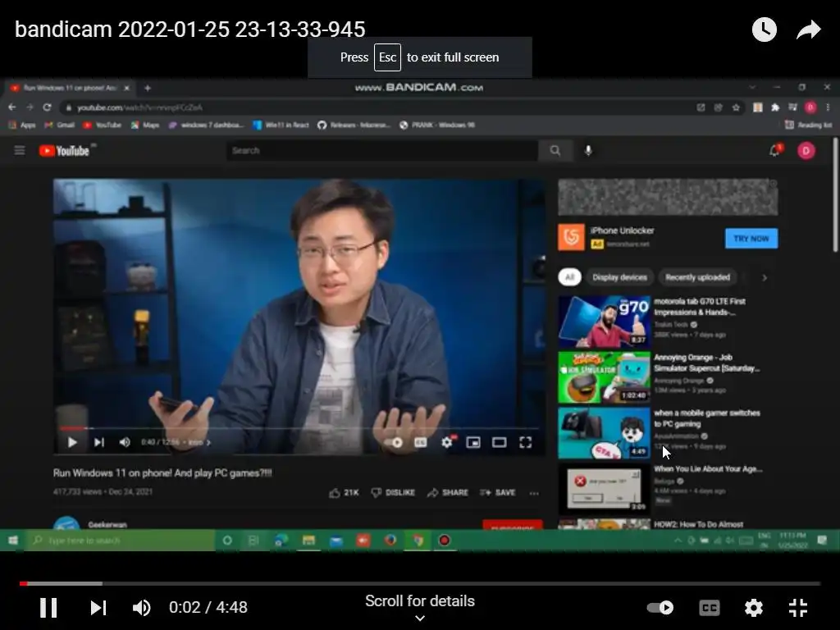Open 'when a mobile gamer switches' title
The height and width of the screenshot is (630, 840).
tap(706, 418)
